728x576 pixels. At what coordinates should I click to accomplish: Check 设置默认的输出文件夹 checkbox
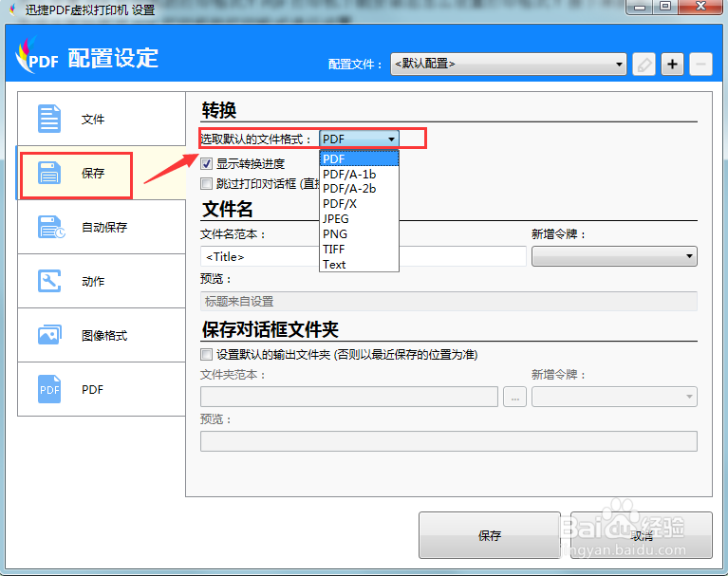pos(206,355)
